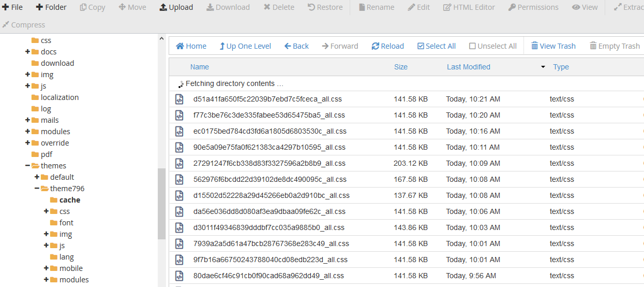This screenshot has width=644, height=287.
Task: Go to Home directory
Action: (191, 46)
